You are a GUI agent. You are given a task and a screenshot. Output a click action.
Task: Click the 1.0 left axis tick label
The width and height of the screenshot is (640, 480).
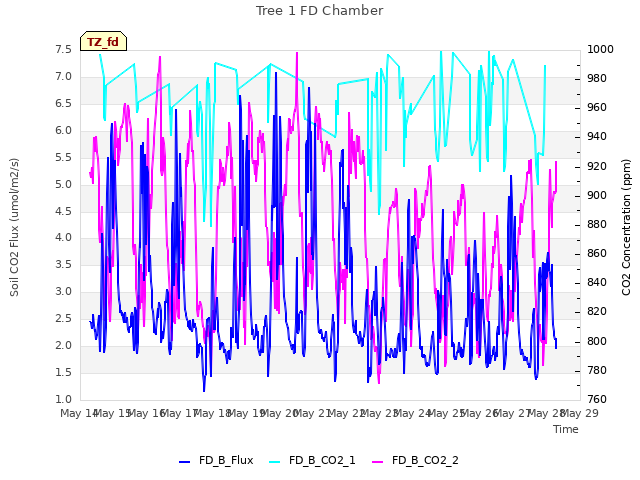64,399
